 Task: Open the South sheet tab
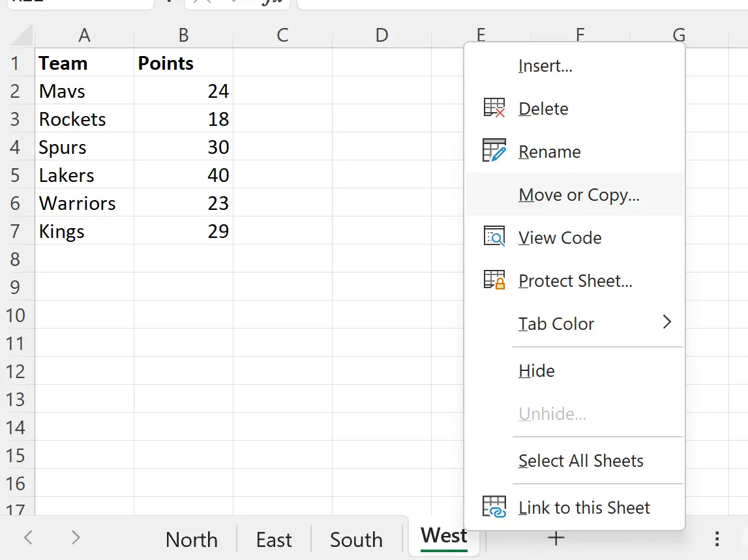click(356, 540)
